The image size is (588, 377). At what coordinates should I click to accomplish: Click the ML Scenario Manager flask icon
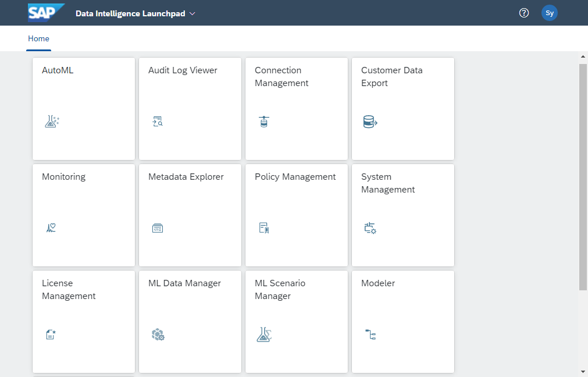[x=264, y=334]
